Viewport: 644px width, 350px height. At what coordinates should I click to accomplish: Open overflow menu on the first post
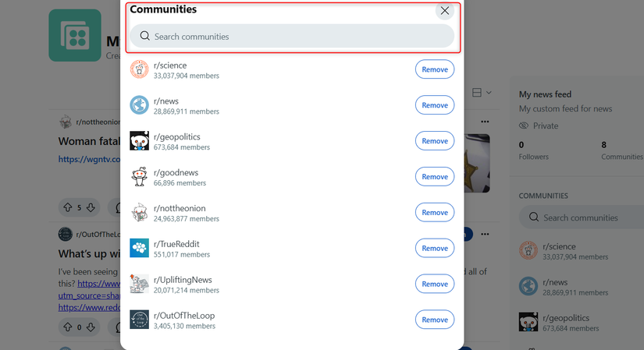485,122
